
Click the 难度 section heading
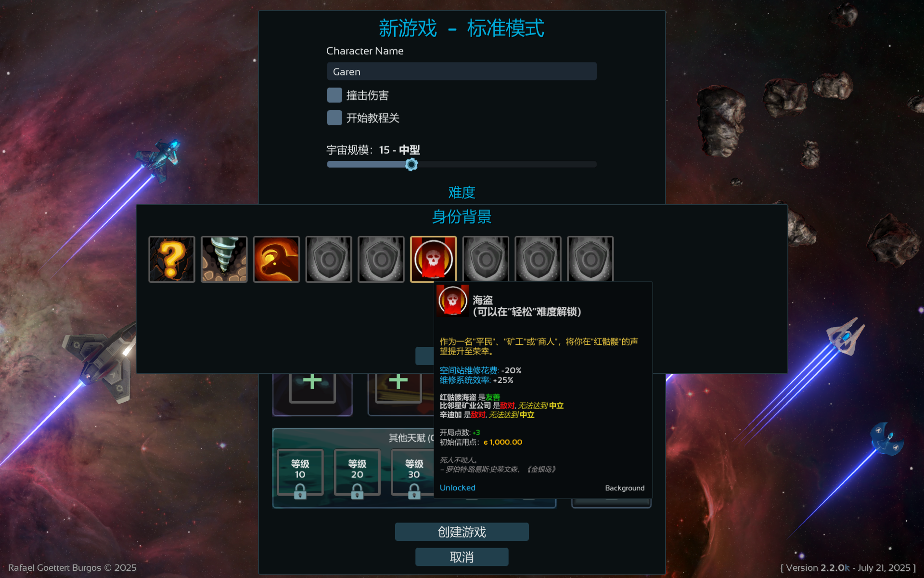[x=462, y=193]
